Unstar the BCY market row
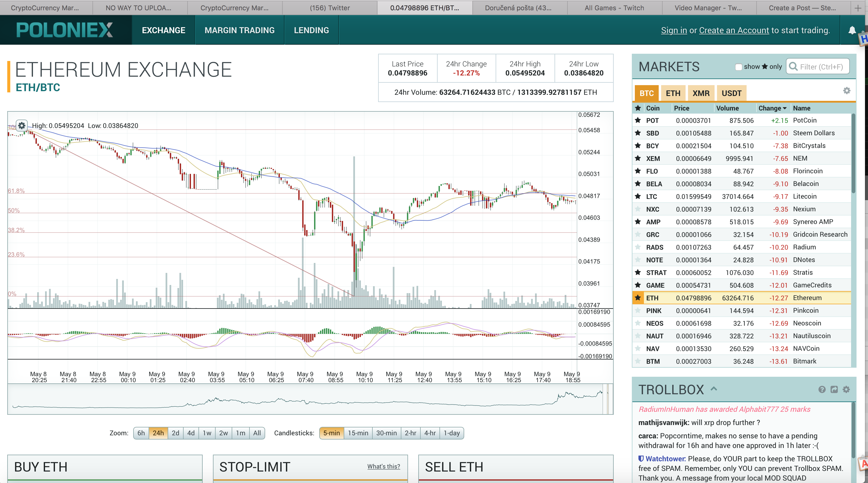The image size is (868, 483). click(638, 146)
